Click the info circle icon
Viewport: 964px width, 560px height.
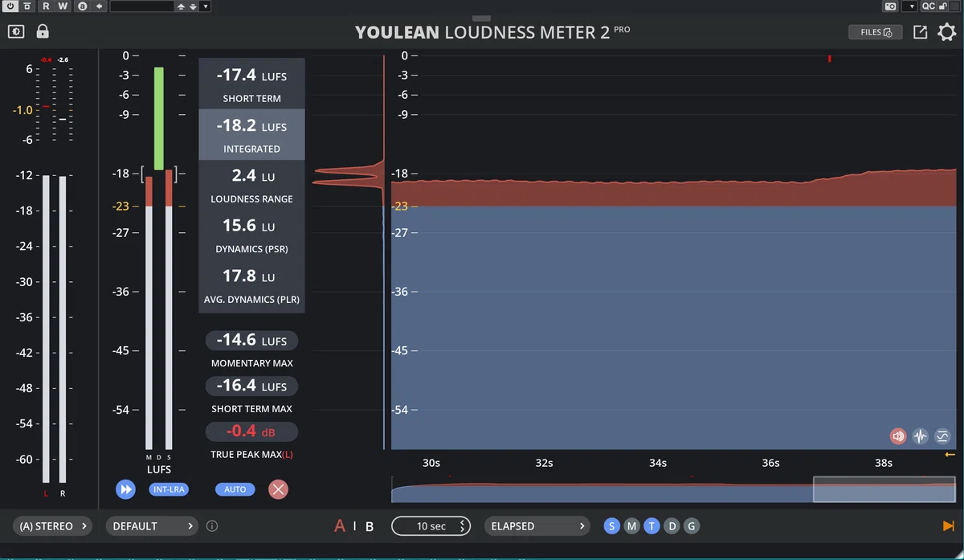tap(212, 526)
